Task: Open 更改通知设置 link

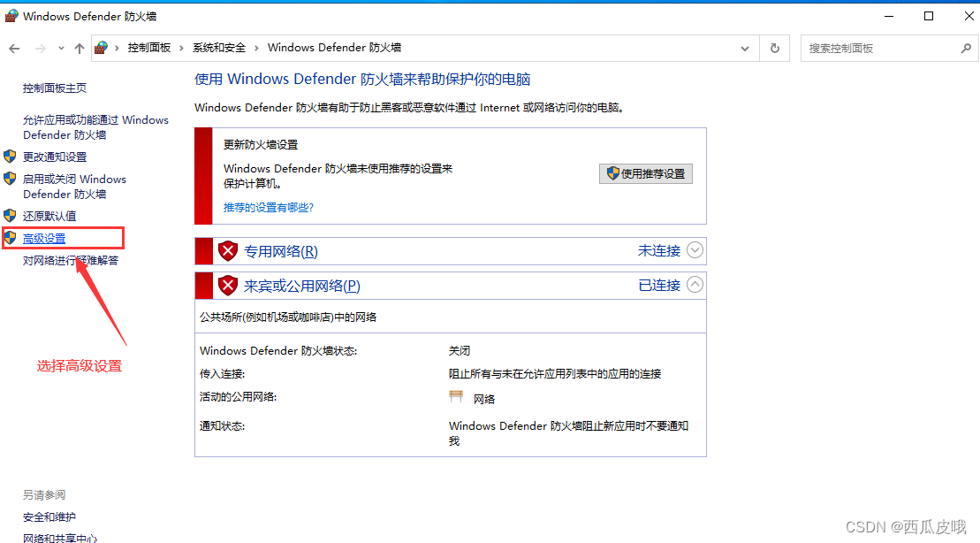Action: pyautogui.click(x=55, y=157)
